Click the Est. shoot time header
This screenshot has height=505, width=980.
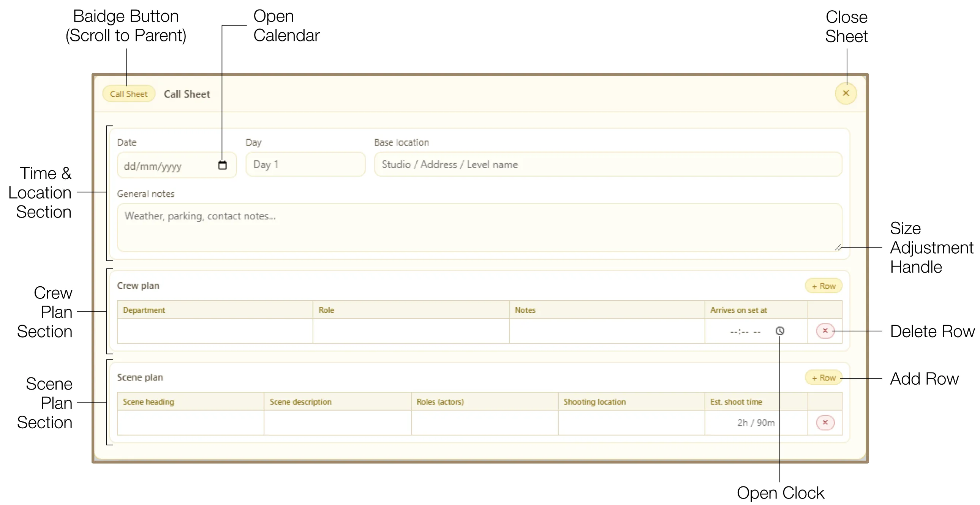(756, 401)
